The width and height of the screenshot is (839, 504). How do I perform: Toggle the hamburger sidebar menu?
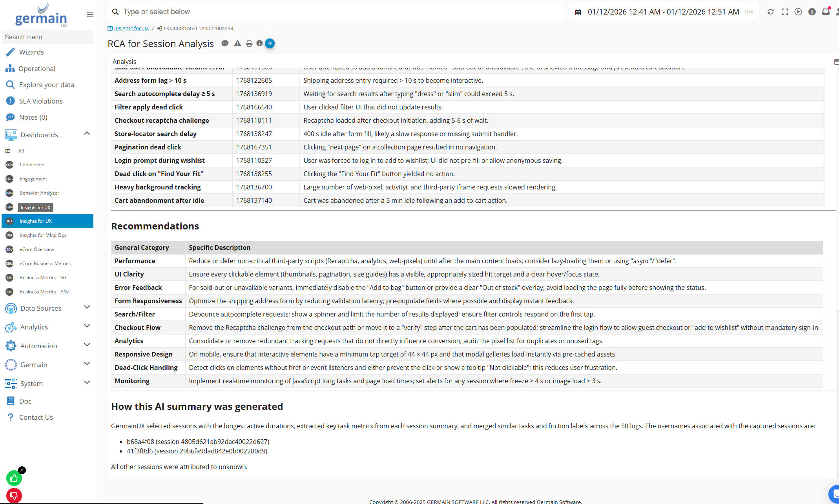tap(90, 15)
